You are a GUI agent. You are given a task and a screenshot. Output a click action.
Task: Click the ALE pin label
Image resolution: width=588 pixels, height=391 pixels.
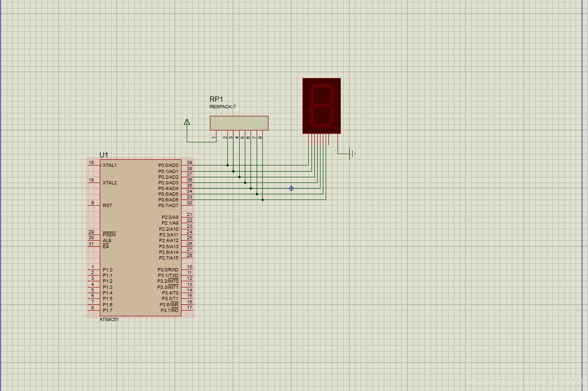[107, 241]
